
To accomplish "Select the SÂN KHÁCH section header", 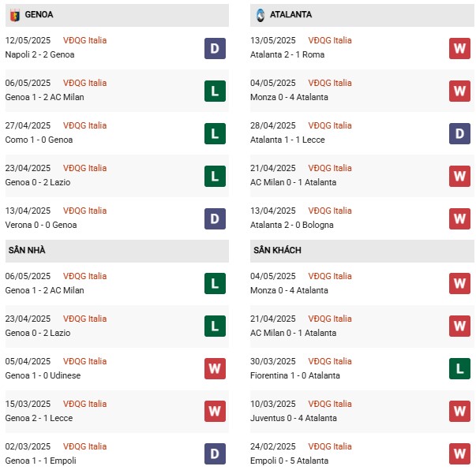I will pyautogui.click(x=362, y=251).
